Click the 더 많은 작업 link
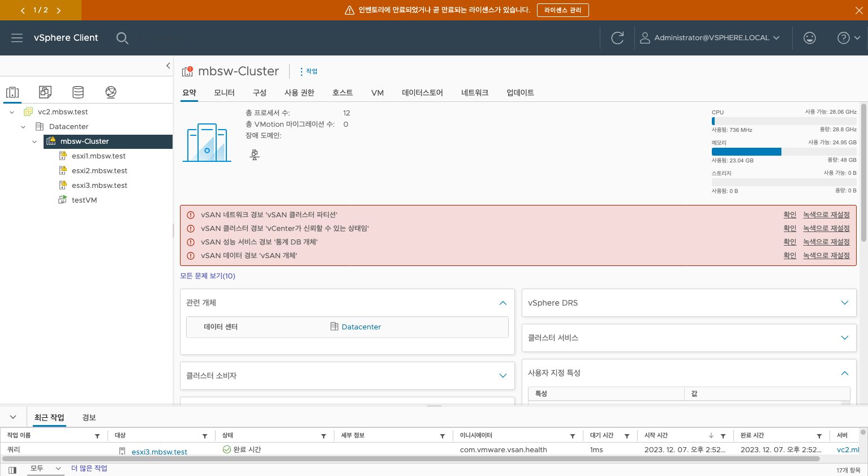Viewport: 868px width, 476px height. [89, 469]
